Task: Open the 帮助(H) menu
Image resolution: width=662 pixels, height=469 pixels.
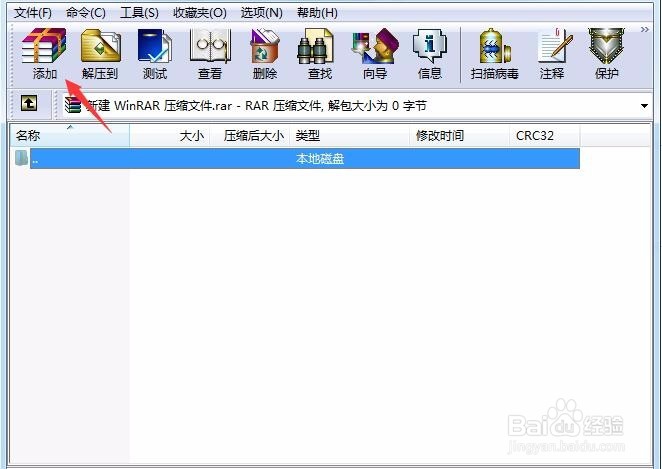Action: pyautogui.click(x=317, y=13)
